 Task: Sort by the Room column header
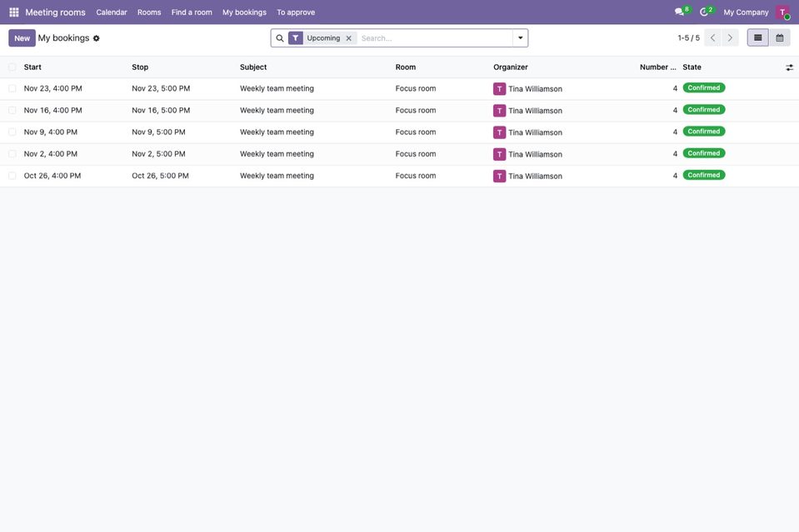tap(406, 67)
